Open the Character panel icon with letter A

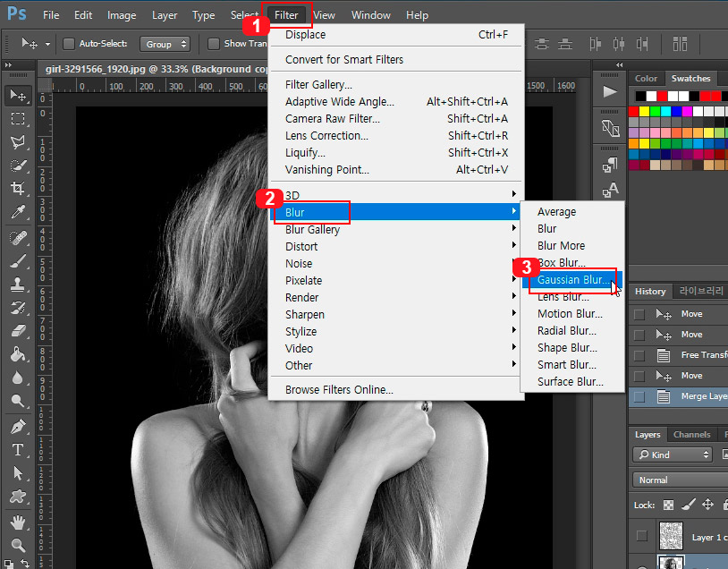pyautogui.click(x=610, y=190)
